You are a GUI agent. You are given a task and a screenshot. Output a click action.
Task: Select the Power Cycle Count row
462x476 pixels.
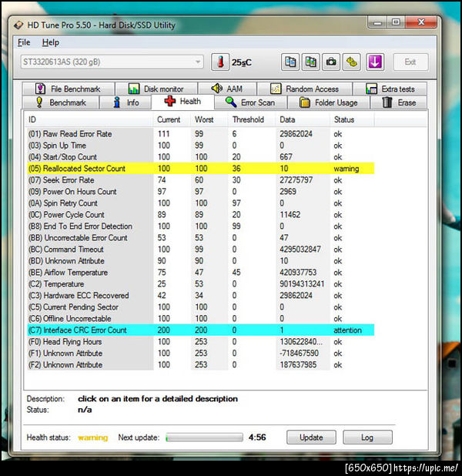[x=201, y=215]
